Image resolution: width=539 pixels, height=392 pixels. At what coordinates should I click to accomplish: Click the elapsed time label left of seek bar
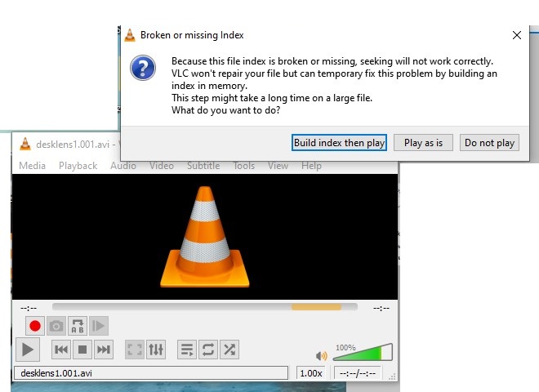pos(29,308)
